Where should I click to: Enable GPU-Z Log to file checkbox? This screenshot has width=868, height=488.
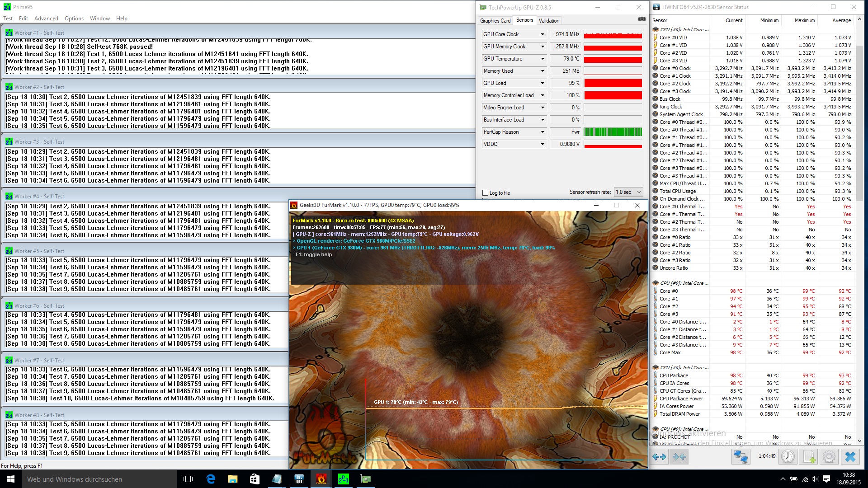click(x=486, y=193)
